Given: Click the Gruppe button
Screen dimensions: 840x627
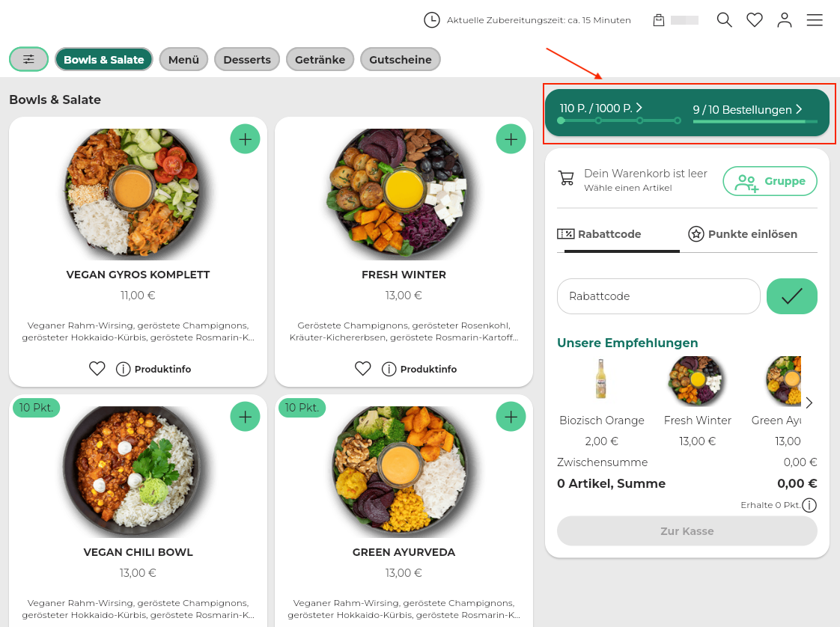Looking at the screenshot, I should coord(770,181).
